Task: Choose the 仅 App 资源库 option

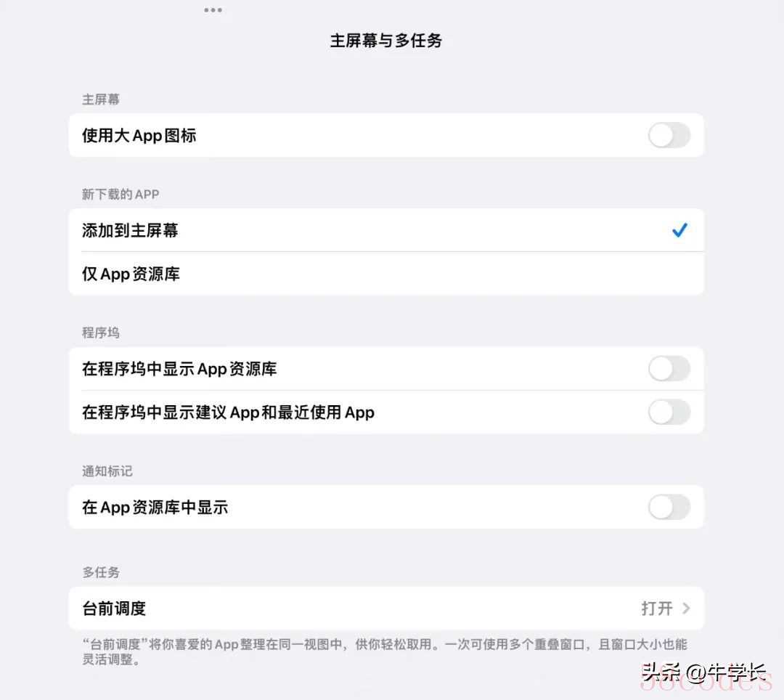Action: click(386, 274)
